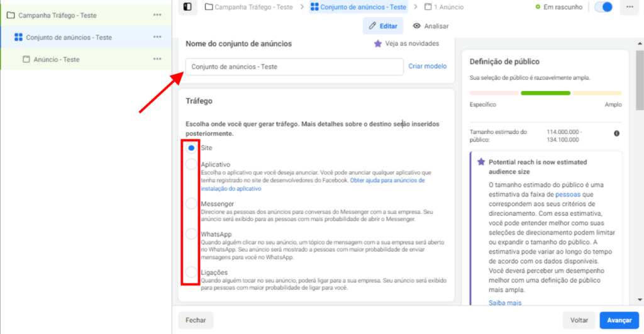This screenshot has height=334, width=644.
Task: Click the eye icon on the Analisar tab
Action: pos(416,26)
